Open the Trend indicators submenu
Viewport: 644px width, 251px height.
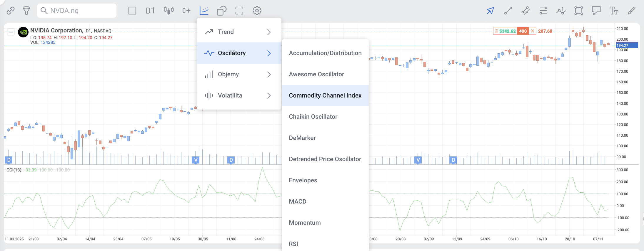point(239,32)
